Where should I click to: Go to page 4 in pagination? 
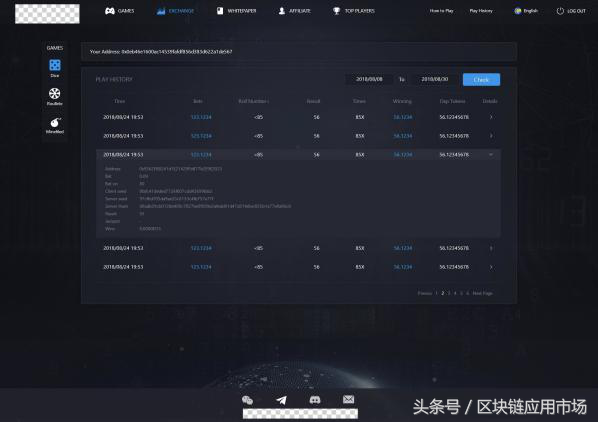point(455,293)
